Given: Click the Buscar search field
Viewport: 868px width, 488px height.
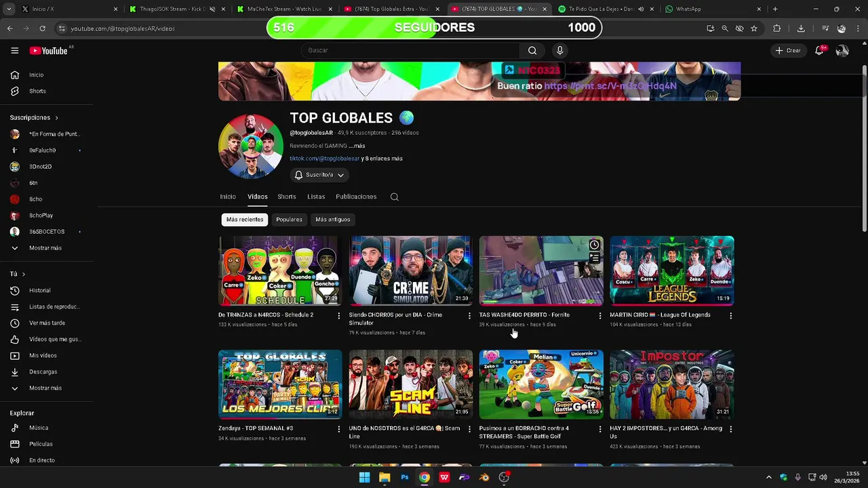Looking at the screenshot, I should click(410, 50).
